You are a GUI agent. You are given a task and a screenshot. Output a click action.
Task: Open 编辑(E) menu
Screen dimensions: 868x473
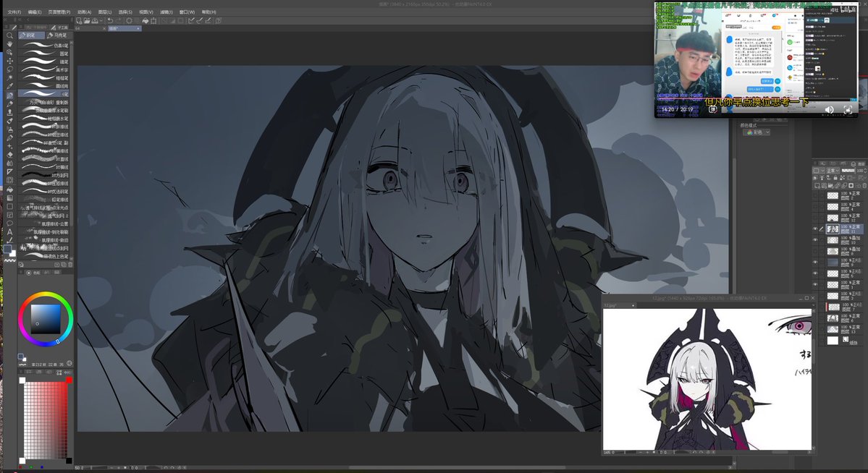point(34,12)
